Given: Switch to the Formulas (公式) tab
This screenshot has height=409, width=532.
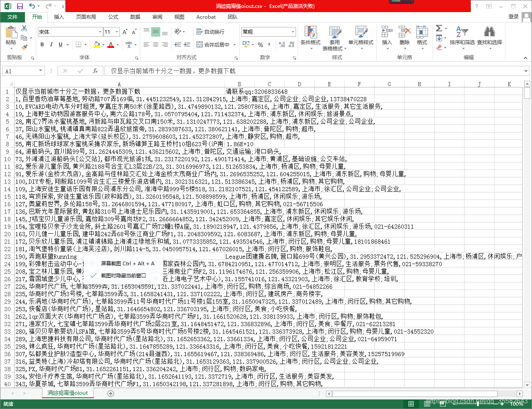Looking at the screenshot, I should 113,17.
